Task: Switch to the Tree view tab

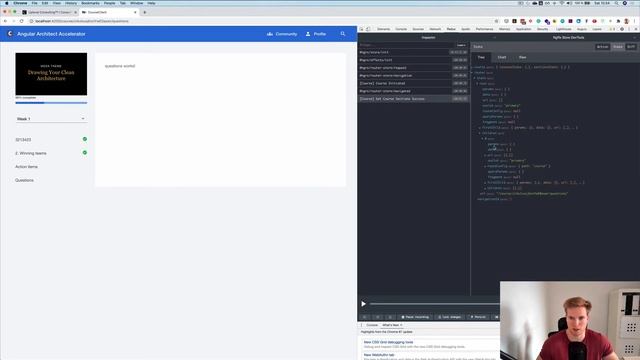Action: 481,57
